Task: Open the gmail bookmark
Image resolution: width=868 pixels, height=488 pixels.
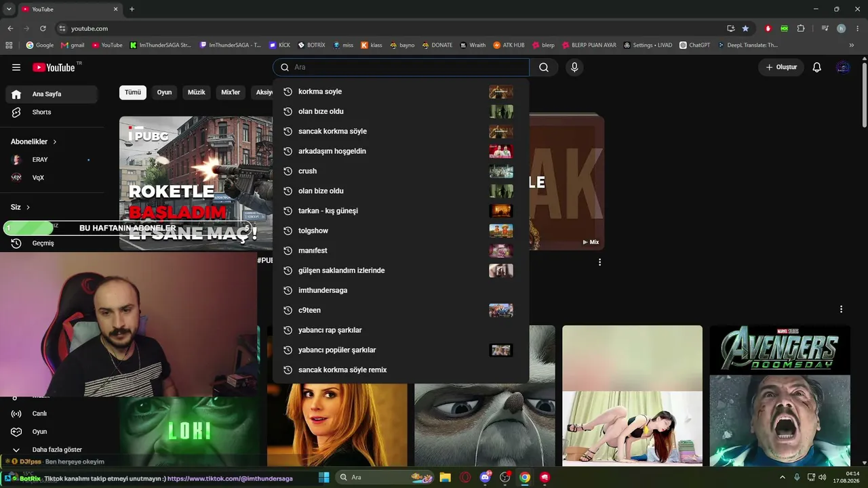Action: (x=73, y=45)
